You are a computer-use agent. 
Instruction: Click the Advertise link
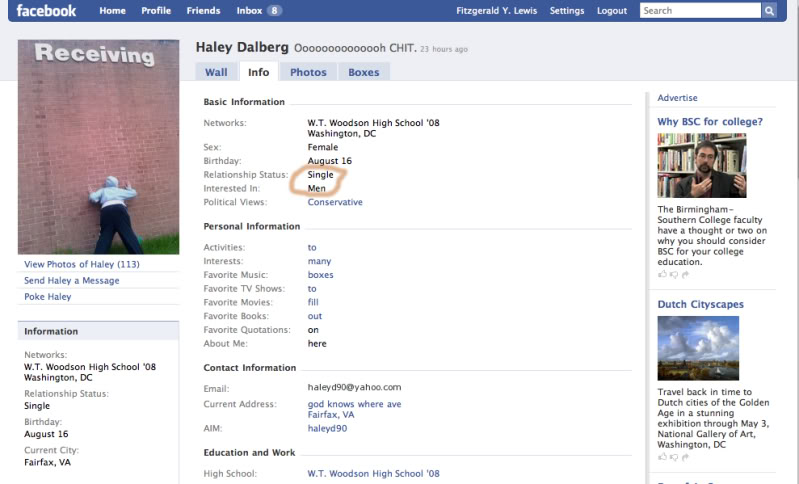pyautogui.click(x=677, y=98)
